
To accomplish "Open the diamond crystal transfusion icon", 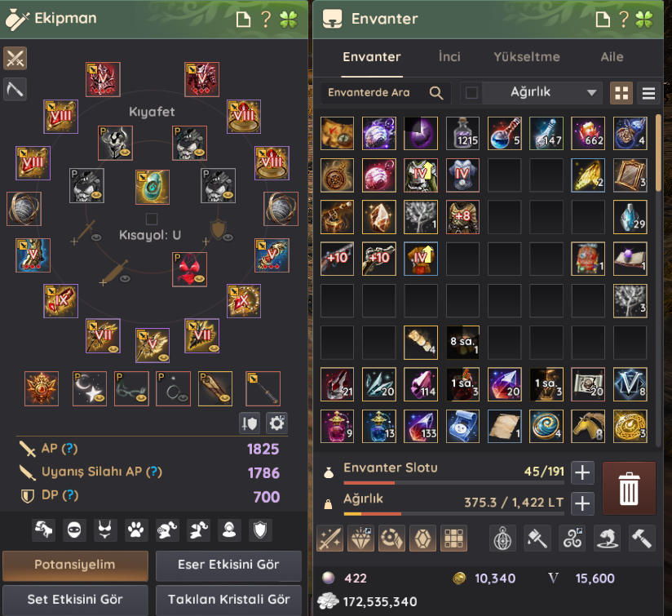I will click(x=360, y=538).
